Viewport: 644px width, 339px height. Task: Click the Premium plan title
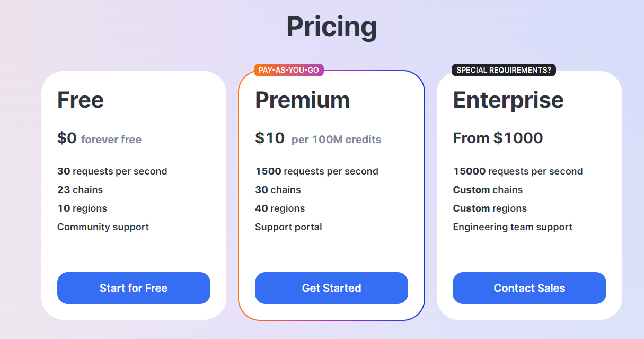pyautogui.click(x=303, y=100)
